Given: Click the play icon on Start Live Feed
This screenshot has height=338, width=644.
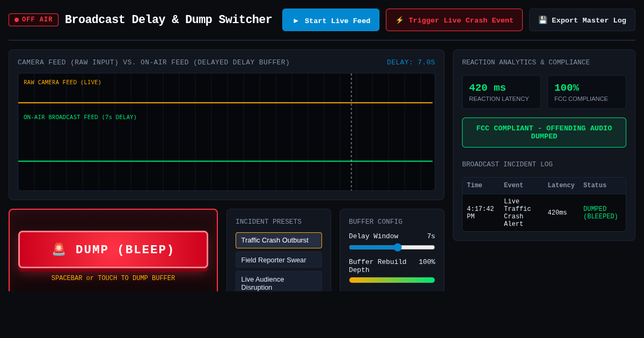Looking at the screenshot, I should 296,21.
